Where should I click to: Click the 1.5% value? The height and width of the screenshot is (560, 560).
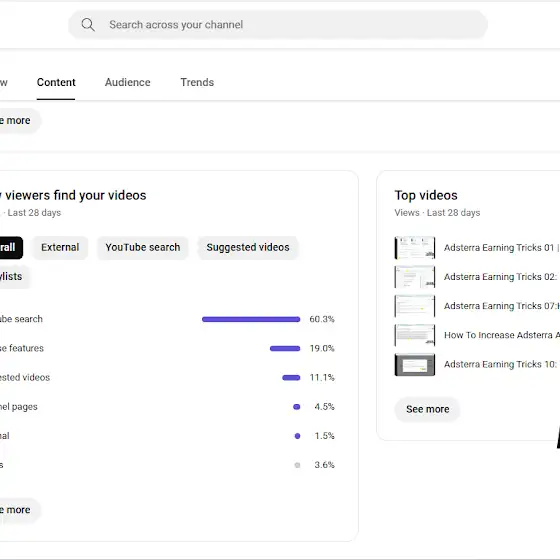pos(324,436)
